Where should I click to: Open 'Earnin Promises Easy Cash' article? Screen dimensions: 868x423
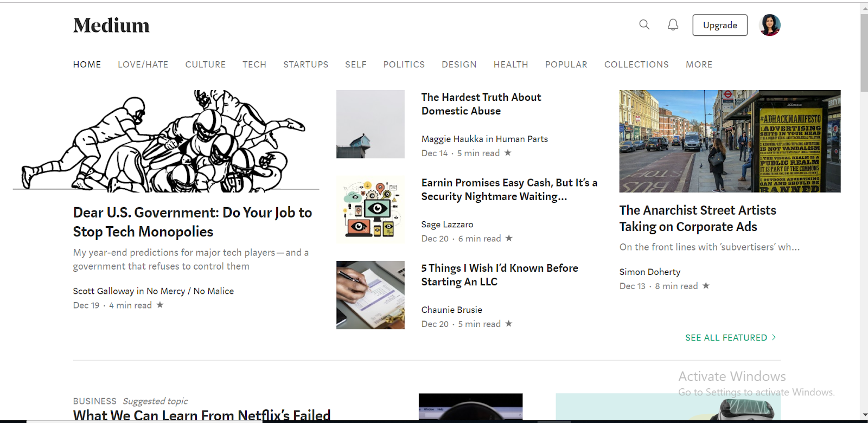tap(509, 190)
